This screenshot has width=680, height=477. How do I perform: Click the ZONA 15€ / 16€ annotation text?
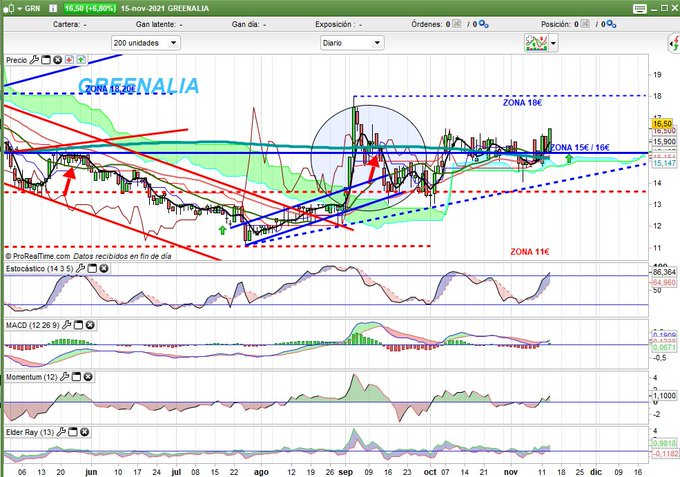[580, 147]
